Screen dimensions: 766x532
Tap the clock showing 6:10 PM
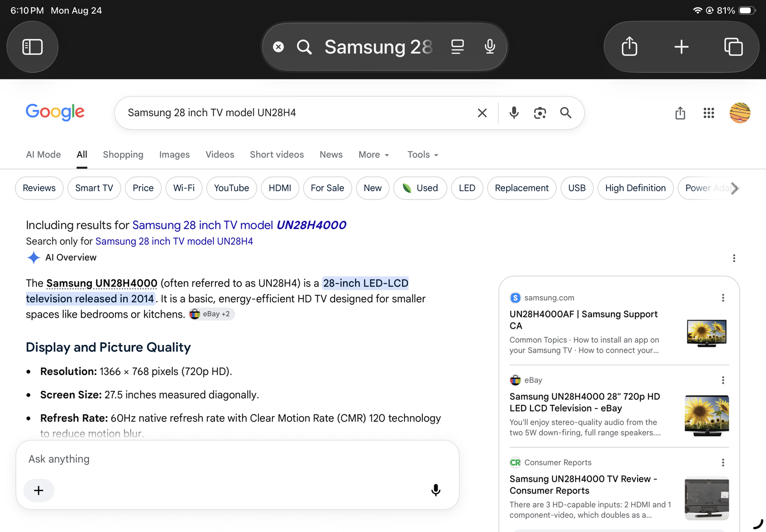coord(27,11)
